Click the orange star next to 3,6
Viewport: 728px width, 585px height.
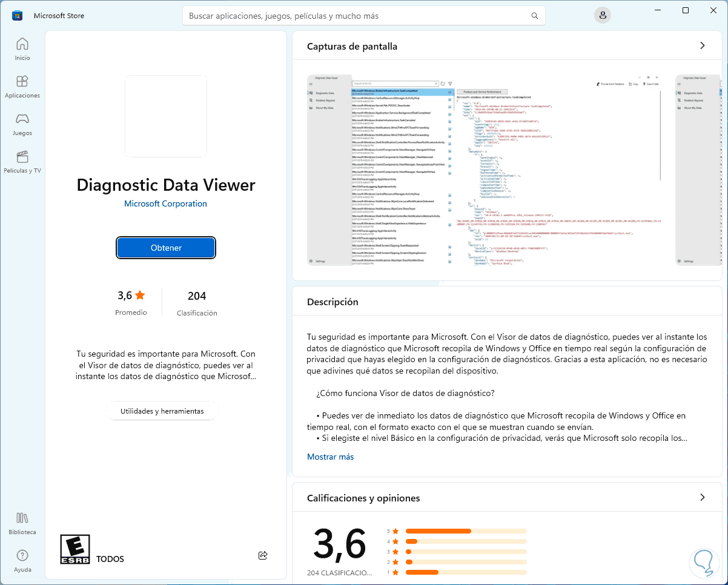point(140,296)
